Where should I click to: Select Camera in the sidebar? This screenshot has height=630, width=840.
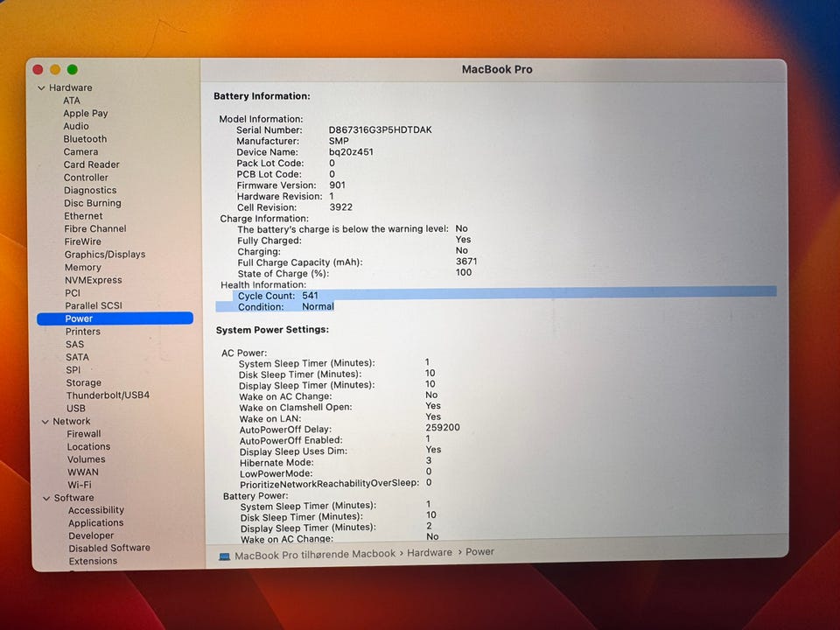pos(80,152)
